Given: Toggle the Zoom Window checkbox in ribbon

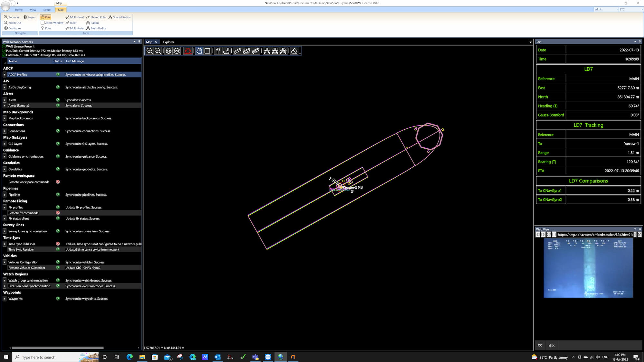Looking at the screenshot, I should [x=43, y=23].
